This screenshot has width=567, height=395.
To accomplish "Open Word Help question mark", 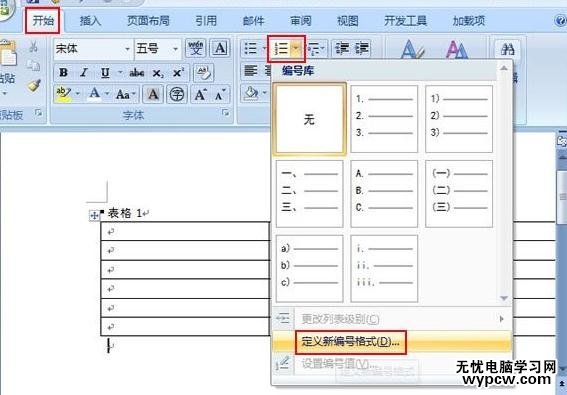I will click(x=560, y=20).
